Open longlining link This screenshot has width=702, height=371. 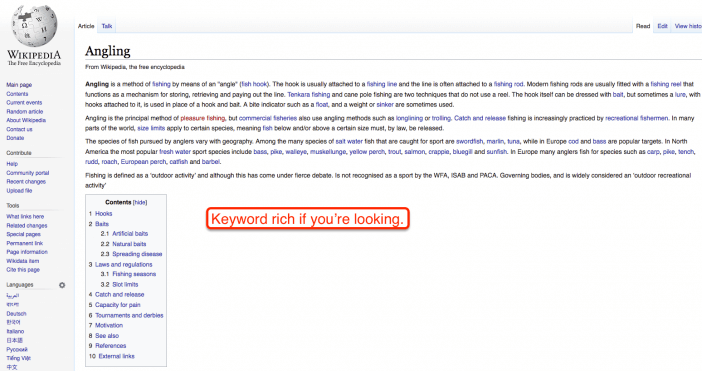[409, 118]
